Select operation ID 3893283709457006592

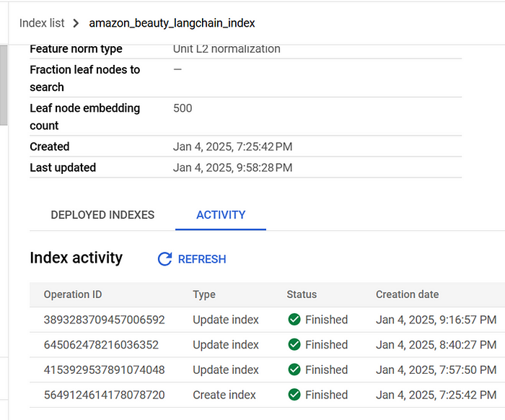click(x=105, y=320)
